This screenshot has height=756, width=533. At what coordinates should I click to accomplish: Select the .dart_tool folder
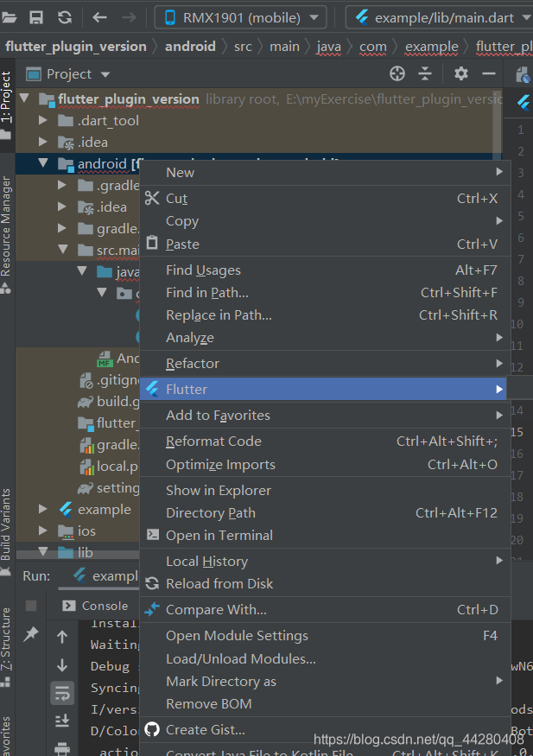coord(109,121)
